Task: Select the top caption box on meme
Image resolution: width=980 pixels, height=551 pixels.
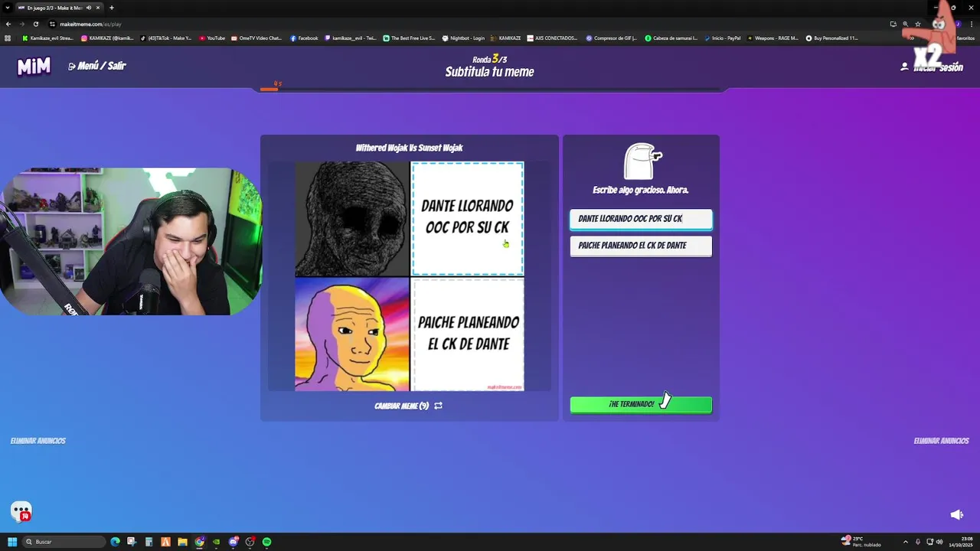Action: (468, 218)
